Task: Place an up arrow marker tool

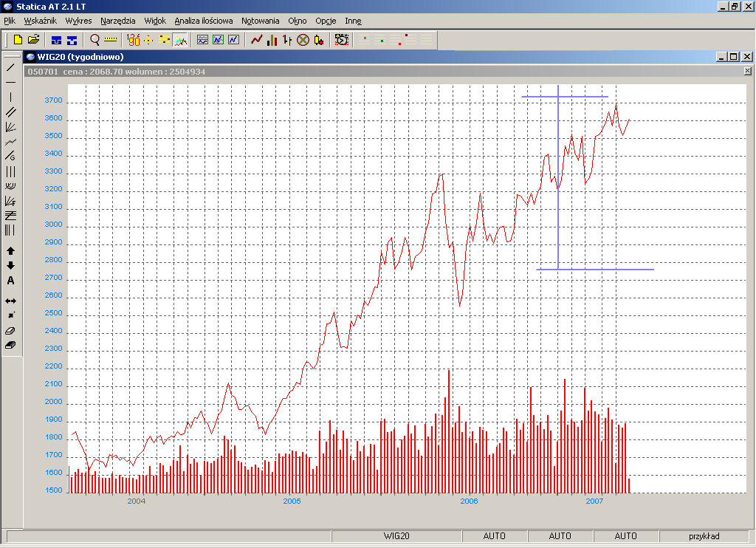Action: [x=10, y=251]
